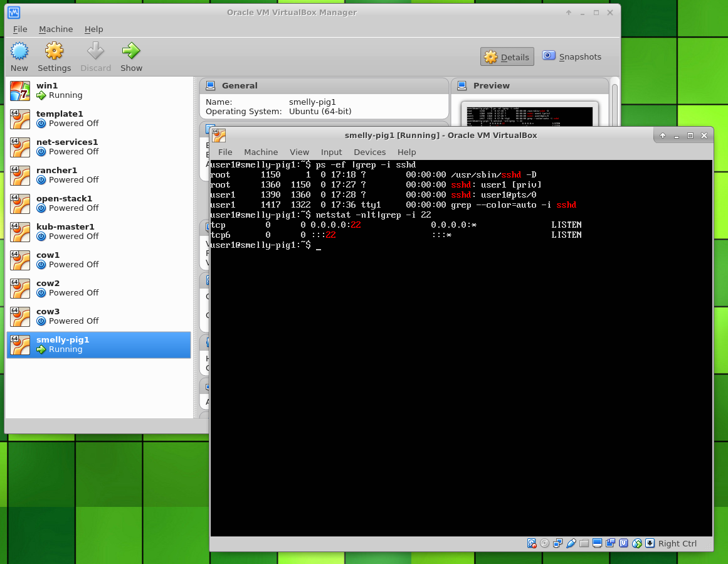Select the net-services1 virtual machine
Screen dimensions: 728x564
point(99,147)
